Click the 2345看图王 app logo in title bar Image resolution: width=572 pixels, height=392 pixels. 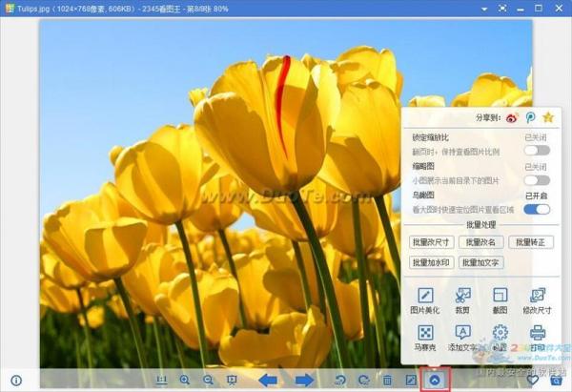tap(10, 8)
